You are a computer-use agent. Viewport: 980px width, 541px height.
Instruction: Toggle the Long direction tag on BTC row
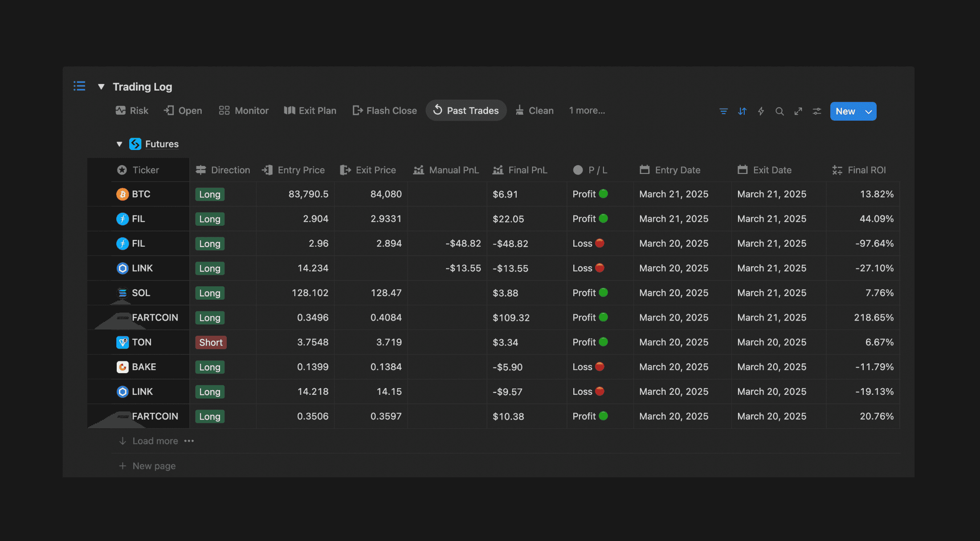(x=209, y=194)
